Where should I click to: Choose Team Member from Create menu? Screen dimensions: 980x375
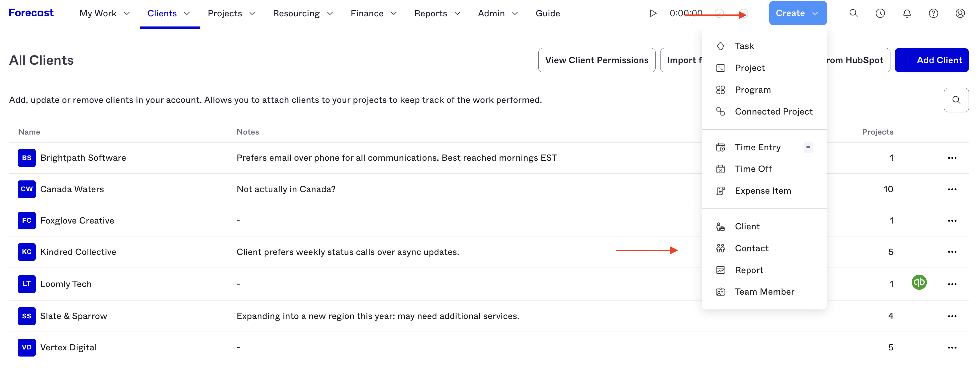point(764,292)
